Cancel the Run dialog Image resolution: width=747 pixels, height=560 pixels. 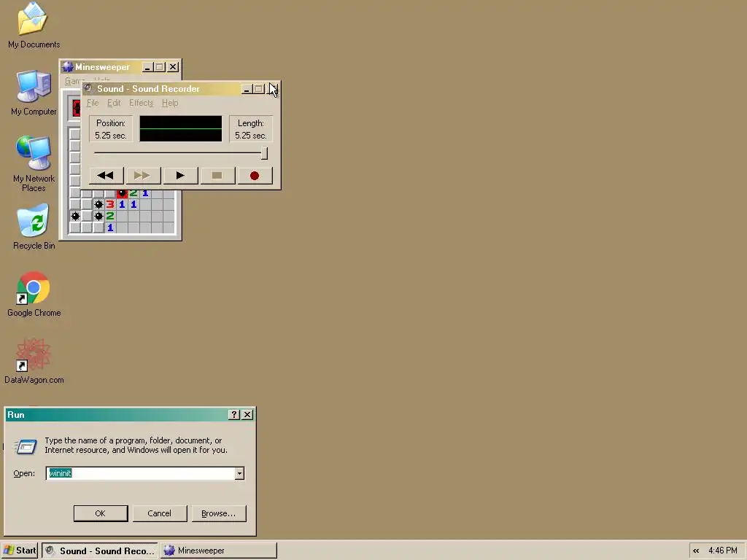click(x=159, y=513)
